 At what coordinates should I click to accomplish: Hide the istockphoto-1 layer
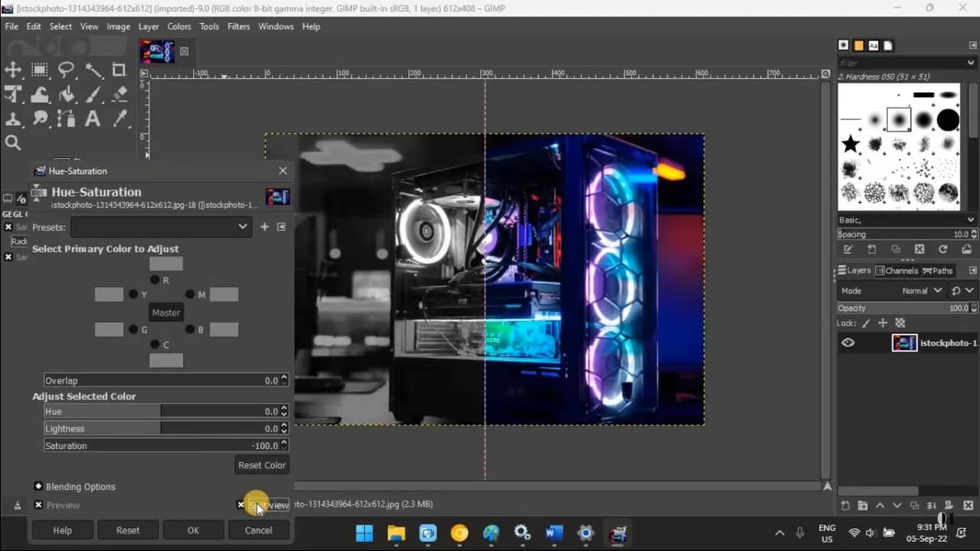click(847, 342)
